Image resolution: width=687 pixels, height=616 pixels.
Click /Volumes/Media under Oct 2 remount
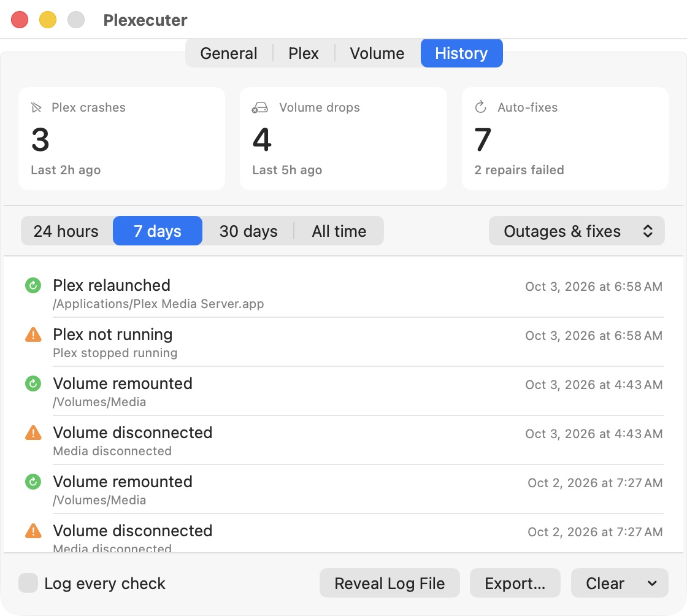pyautogui.click(x=99, y=500)
